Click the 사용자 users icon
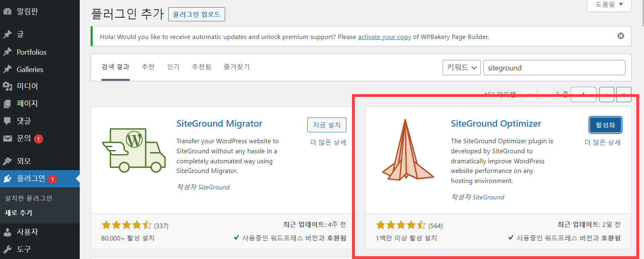 point(8,232)
